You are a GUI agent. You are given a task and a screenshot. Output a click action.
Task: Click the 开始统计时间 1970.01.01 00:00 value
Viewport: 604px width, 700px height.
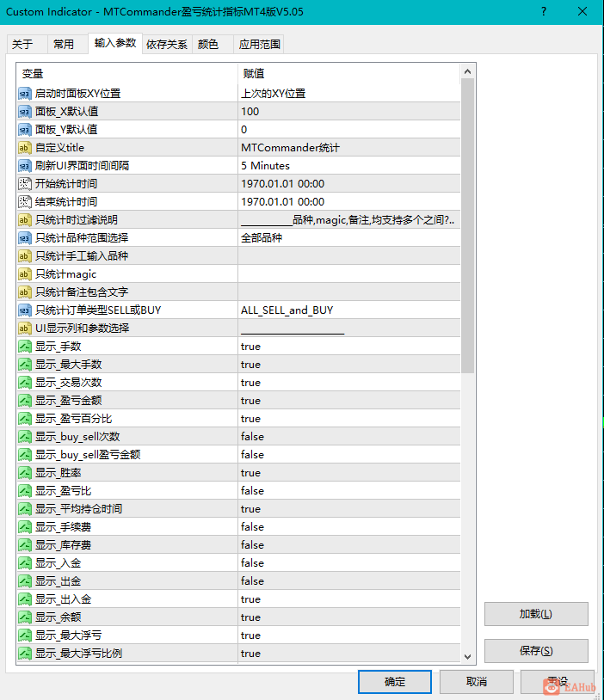(x=349, y=184)
